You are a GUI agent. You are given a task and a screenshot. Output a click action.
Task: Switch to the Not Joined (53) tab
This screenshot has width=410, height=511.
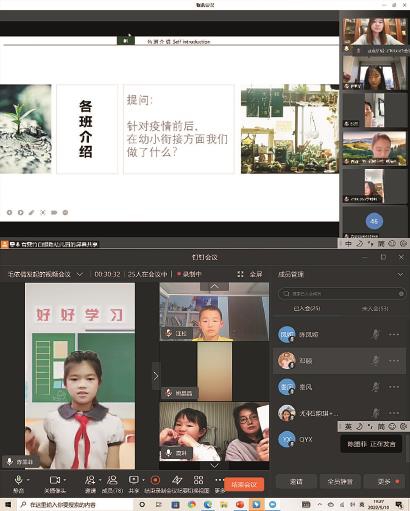click(x=375, y=308)
